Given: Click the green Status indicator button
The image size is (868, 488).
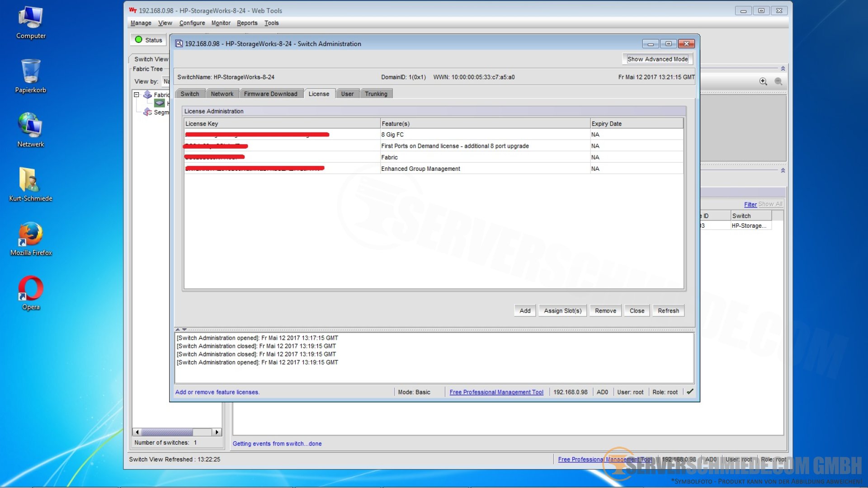Looking at the screenshot, I should pyautogui.click(x=148, y=40).
